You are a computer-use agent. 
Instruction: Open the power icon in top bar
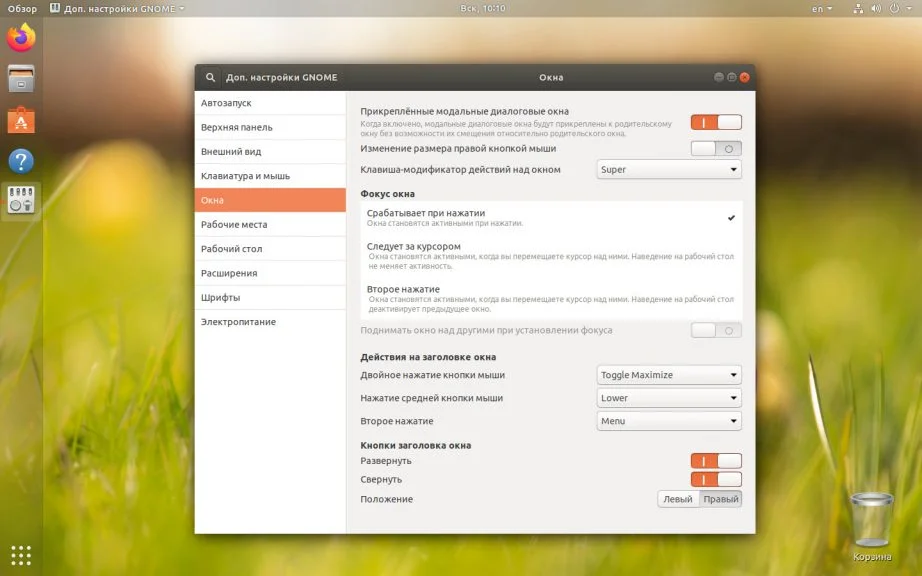(894, 8)
